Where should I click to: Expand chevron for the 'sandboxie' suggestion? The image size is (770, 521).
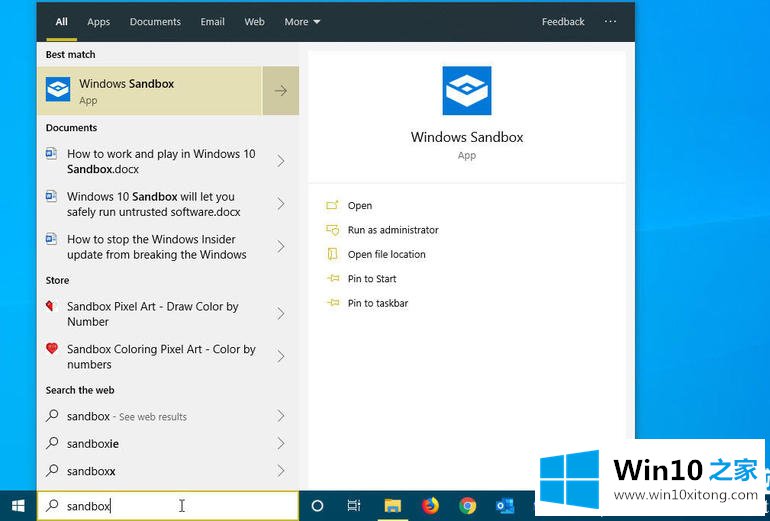click(x=281, y=444)
